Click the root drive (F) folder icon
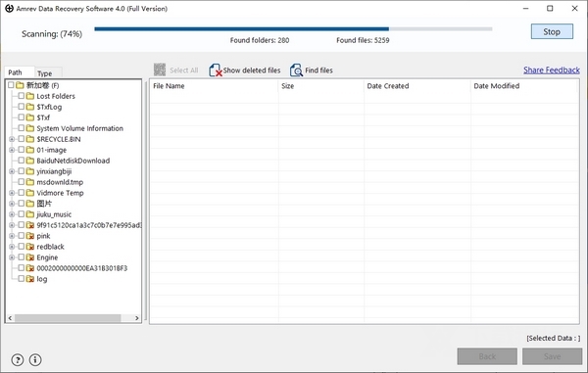Image resolution: width=588 pixels, height=373 pixels. click(20, 85)
